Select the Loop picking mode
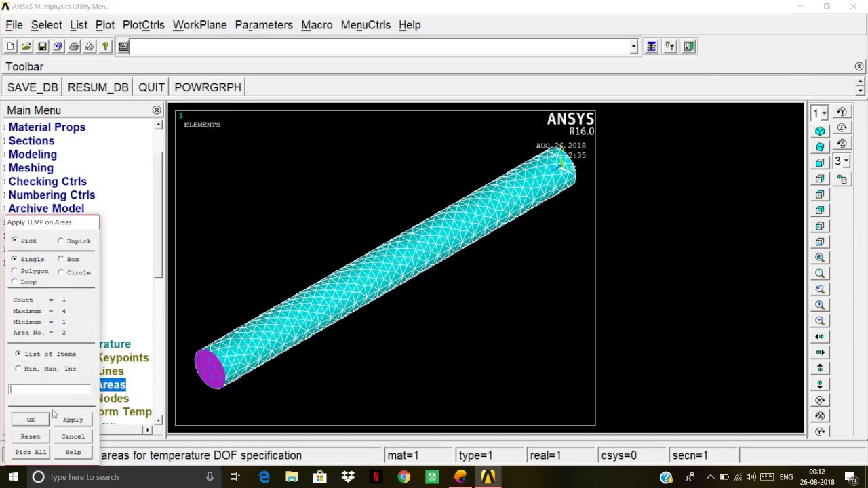The width and height of the screenshot is (868, 488). [x=14, y=282]
